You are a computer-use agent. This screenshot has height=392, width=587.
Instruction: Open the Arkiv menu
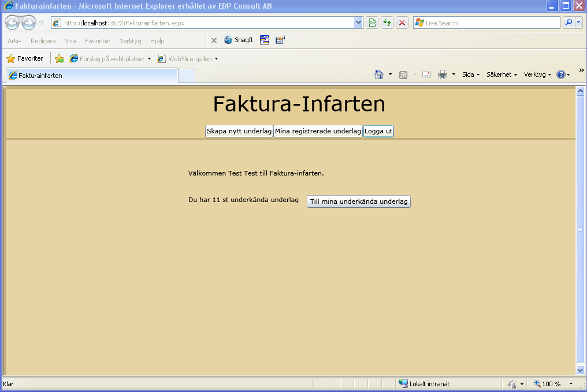14,41
